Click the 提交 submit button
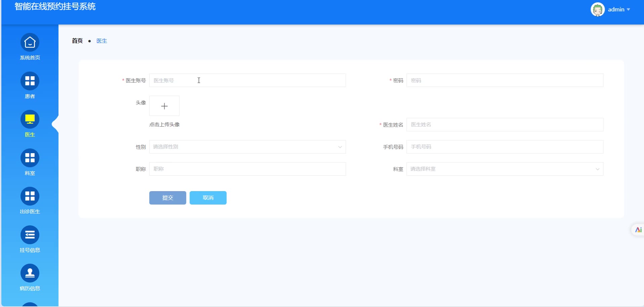The width and height of the screenshot is (644, 307). [168, 198]
